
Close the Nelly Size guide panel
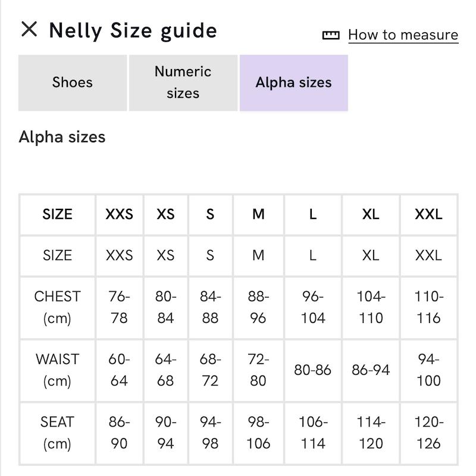[29, 29]
